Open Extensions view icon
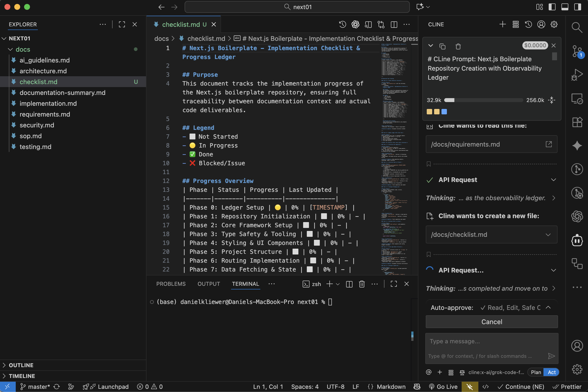Image resolution: width=588 pixels, height=392 pixels. click(x=577, y=122)
